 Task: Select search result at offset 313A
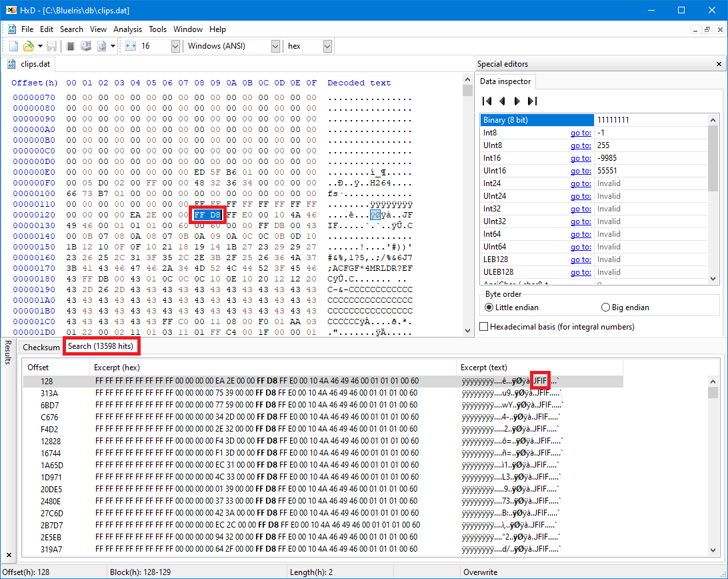(323, 393)
